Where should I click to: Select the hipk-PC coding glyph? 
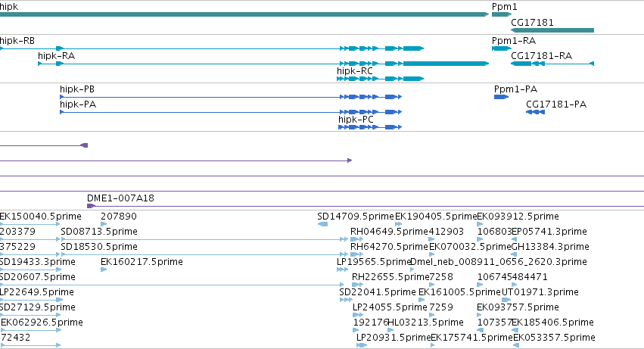tap(369, 127)
